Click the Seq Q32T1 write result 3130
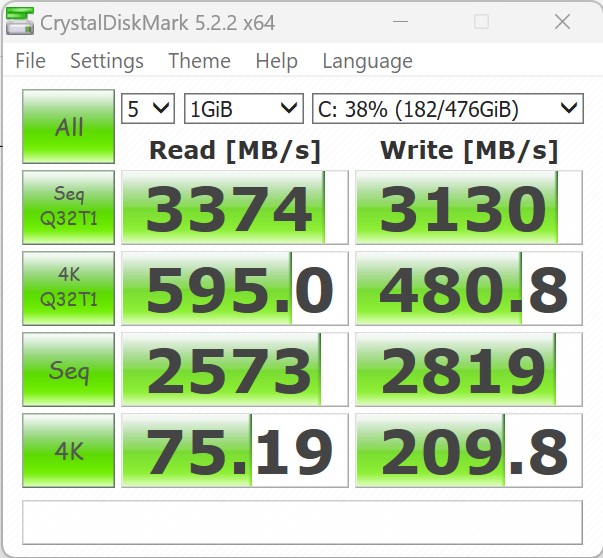Image resolution: width=603 pixels, height=558 pixels. click(469, 207)
